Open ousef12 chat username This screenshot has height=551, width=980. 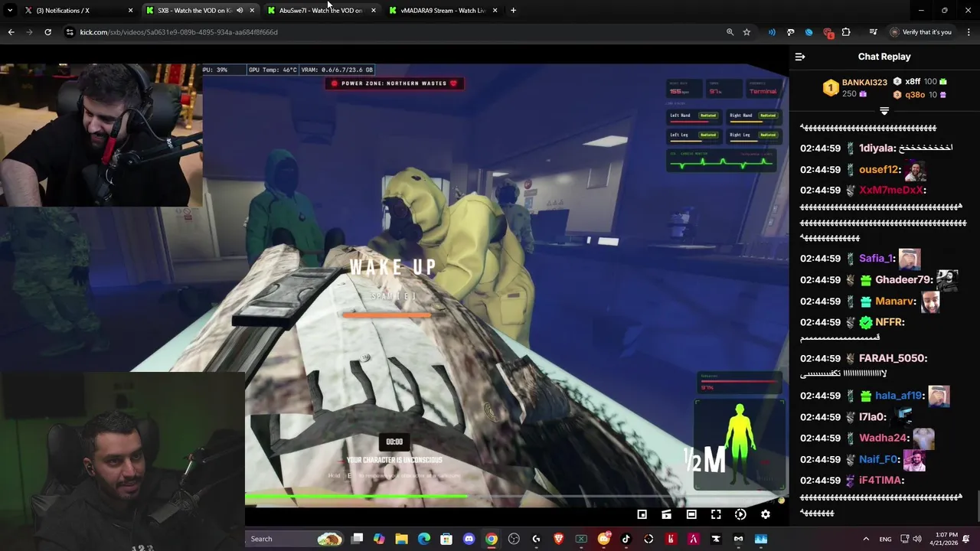click(x=878, y=170)
